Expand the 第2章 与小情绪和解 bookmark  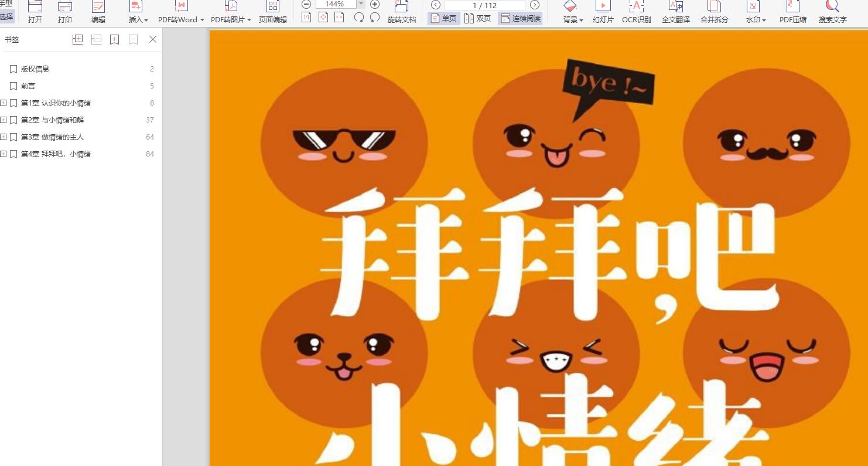click(4, 120)
